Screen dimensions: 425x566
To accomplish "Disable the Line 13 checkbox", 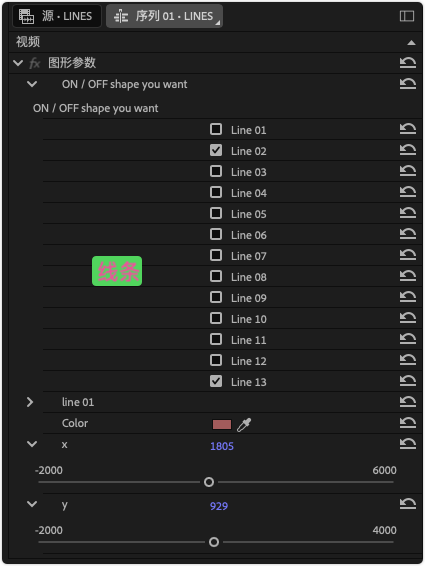I will point(216,381).
